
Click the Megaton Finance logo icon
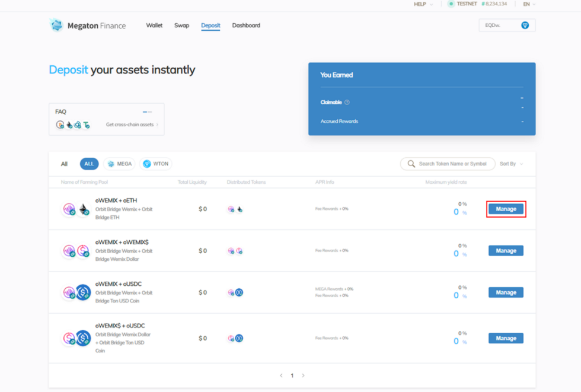click(x=57, y=25)
